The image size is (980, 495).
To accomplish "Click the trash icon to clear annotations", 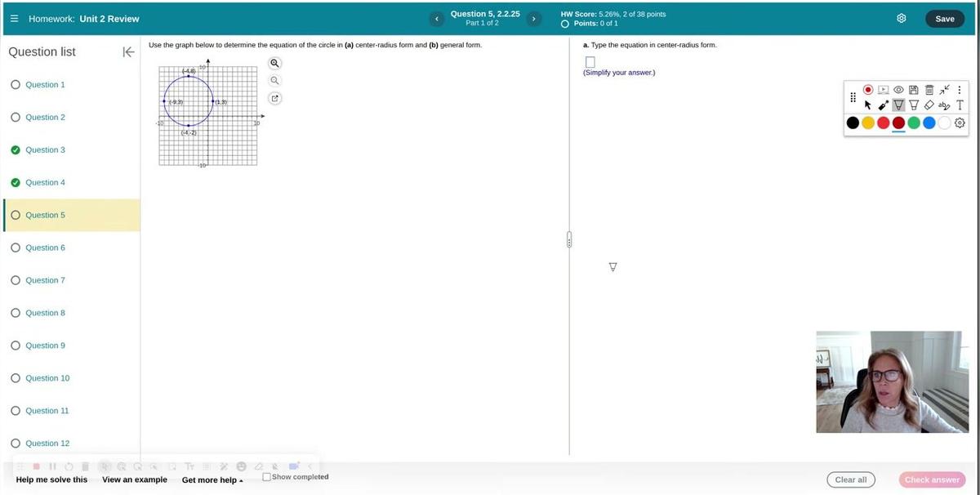I will click(929, 90).
